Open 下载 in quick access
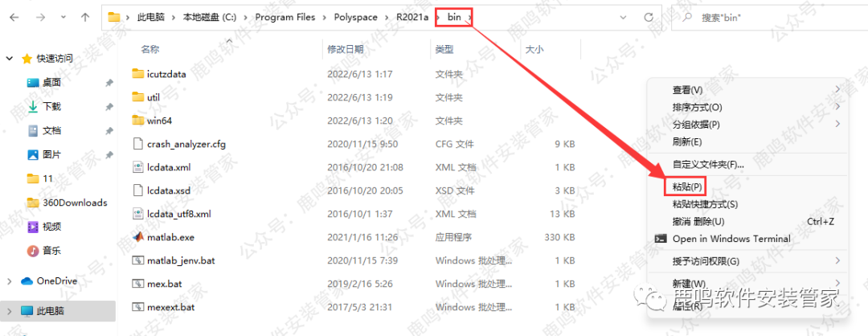The width and height of the screenshot is (868, 336). [51, 106]
